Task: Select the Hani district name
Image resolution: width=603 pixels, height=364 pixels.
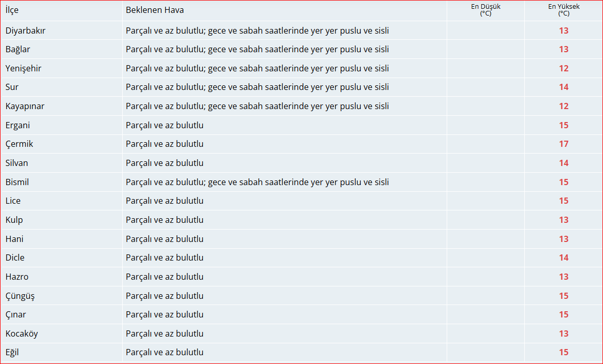Action: 14,239
